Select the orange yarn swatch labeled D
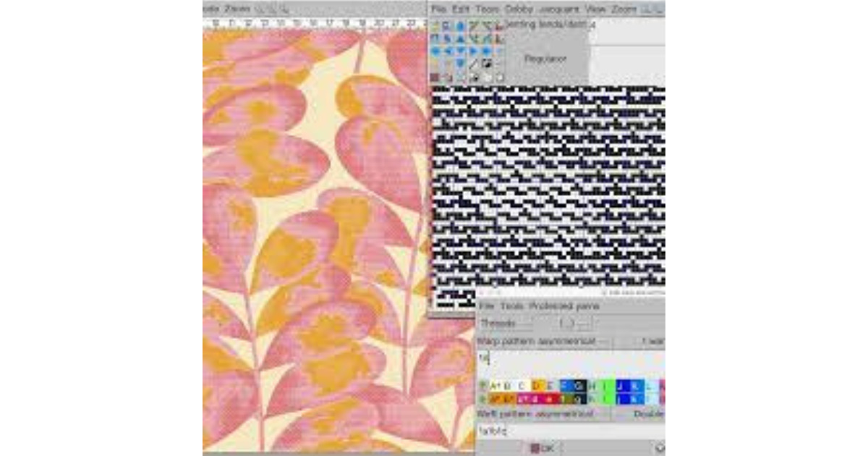This screenshot has width=868, height=456. [x=536, y=384]
